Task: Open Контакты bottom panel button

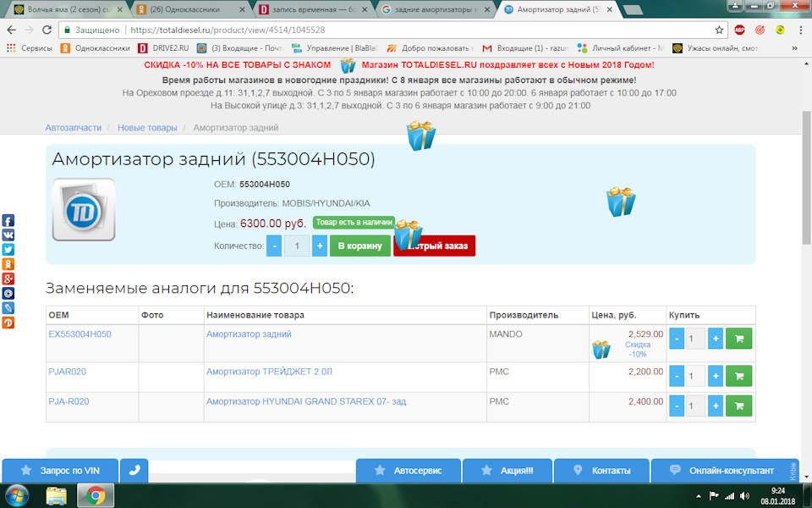Action: [x=601, y=471]
